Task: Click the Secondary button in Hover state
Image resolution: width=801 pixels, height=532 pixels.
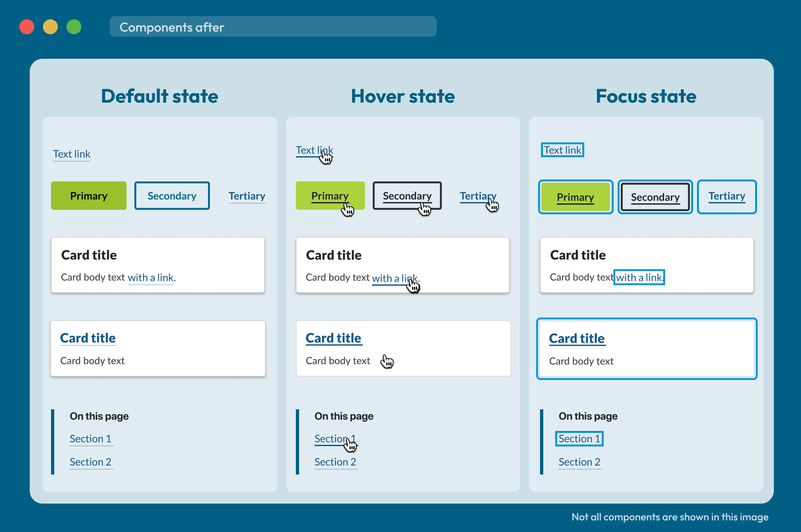Action: (406, 195)
